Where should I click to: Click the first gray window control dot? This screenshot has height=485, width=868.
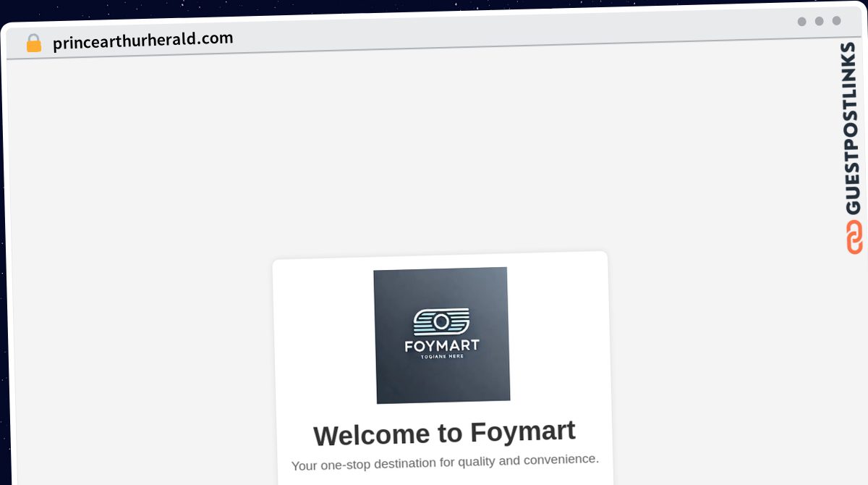point(802,22)
